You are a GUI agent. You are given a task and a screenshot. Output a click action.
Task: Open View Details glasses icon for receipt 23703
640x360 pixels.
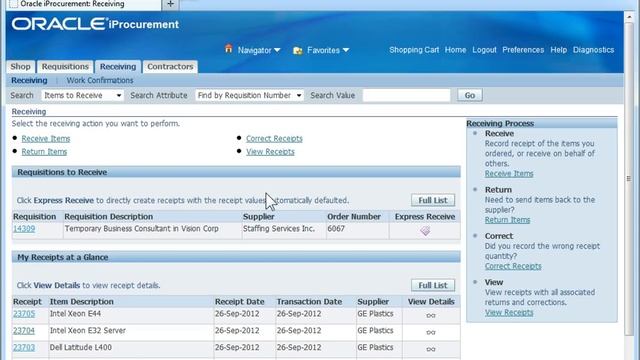click(x=431, y=349)
